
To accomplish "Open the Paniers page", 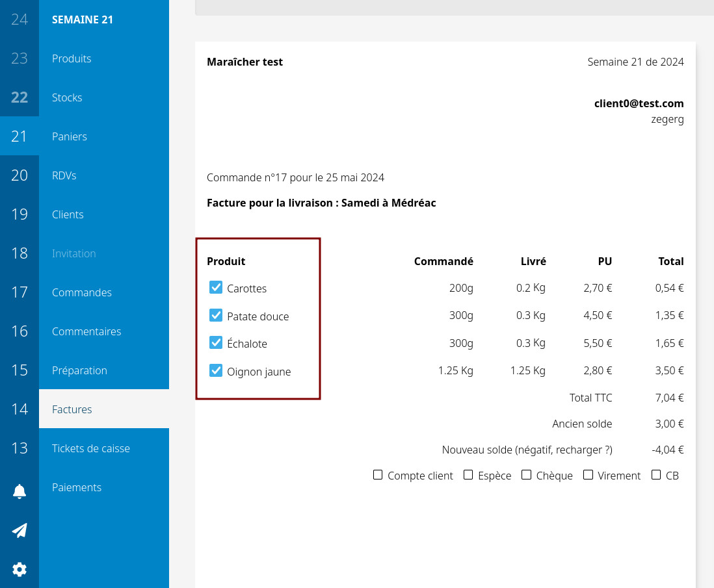I will [70, 136].
